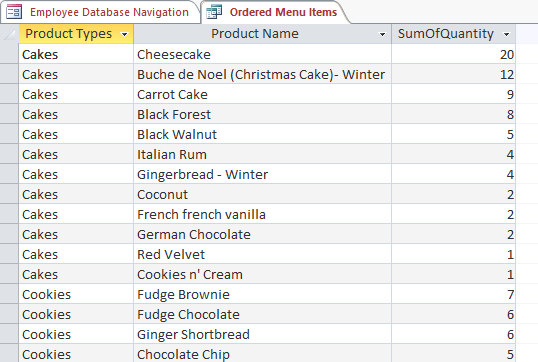Screen dimensions: 538x362
Task: Select the row selector for Carrot Cake row
Action: tap(9, 94)
